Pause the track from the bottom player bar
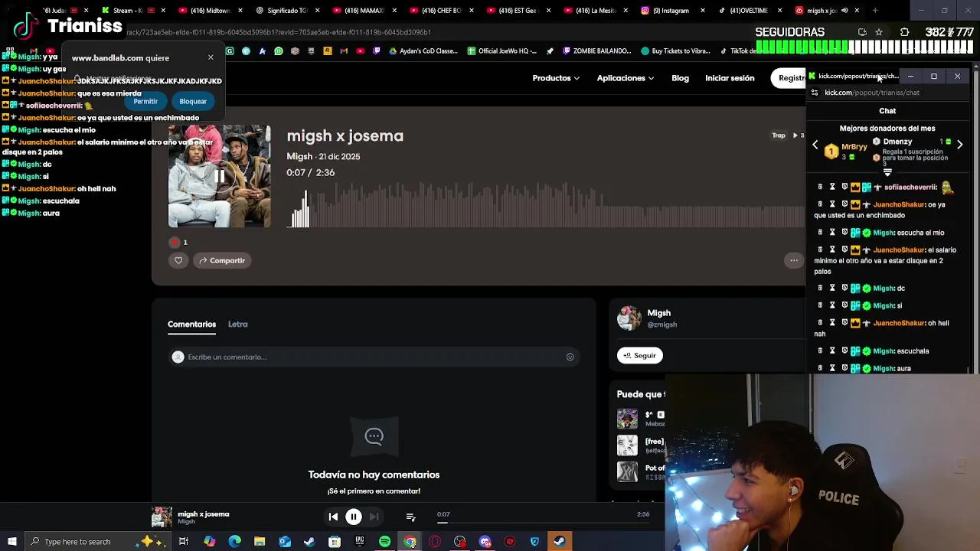 coord(354,517)
